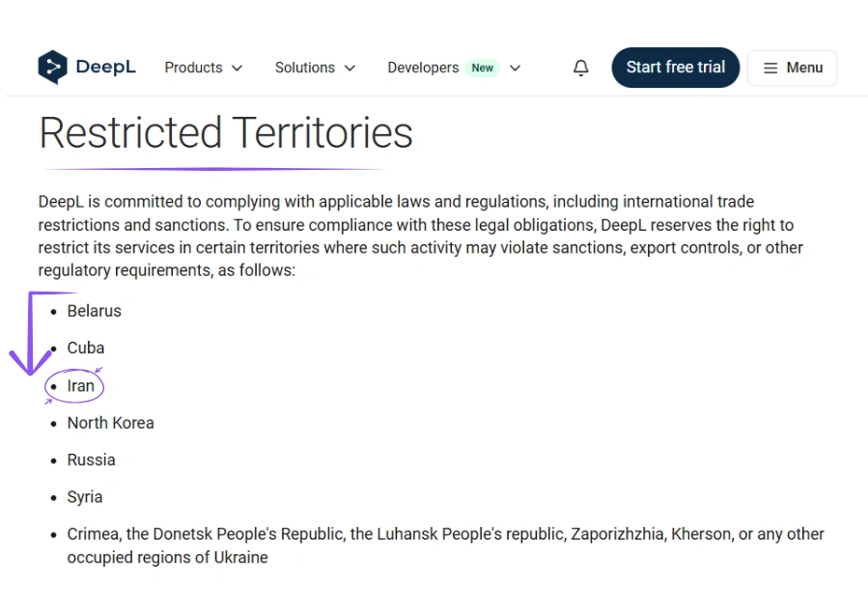Click the hamburger lines icon beside Menu
This screenshot has height=613, width=868.
(770, 68)
